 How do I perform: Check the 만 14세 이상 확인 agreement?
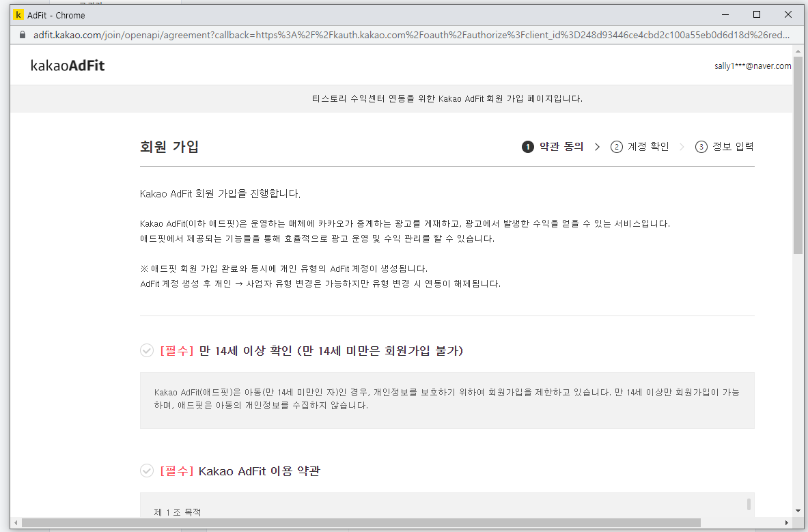[147, 351]
